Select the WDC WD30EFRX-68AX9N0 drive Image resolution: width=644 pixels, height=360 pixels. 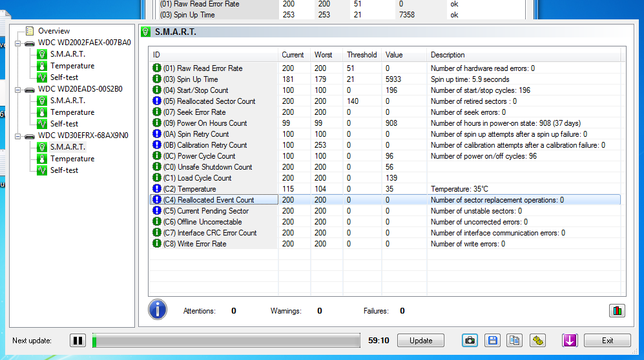click(83, 135)
